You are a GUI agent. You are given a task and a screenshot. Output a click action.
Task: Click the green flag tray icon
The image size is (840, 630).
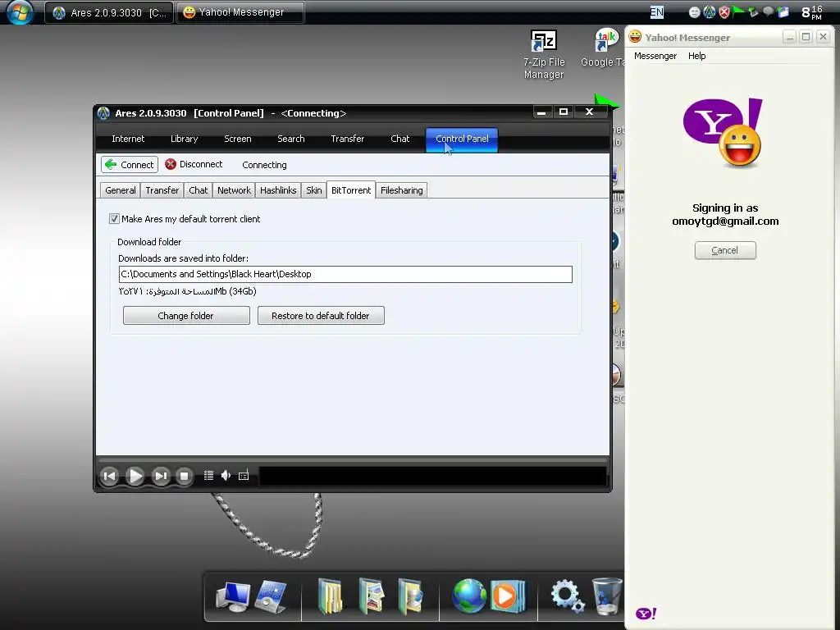tap(739, 11)
